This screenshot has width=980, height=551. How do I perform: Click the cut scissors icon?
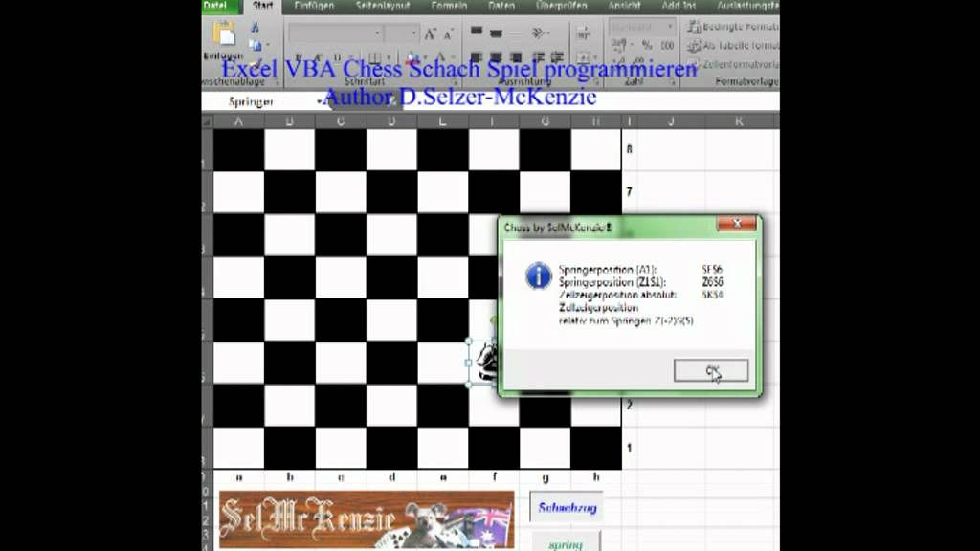point(255,28)
